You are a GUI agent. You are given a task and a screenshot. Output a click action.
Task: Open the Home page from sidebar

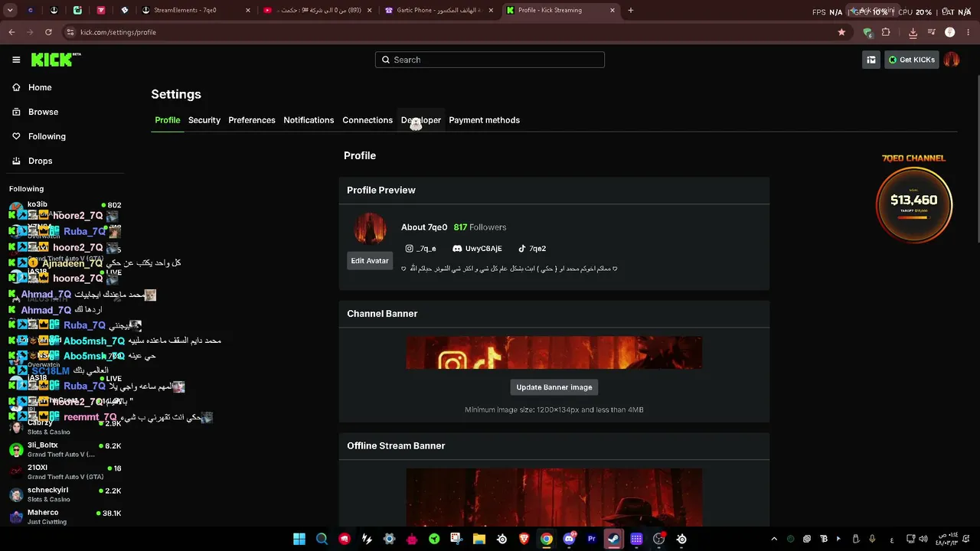coord(40,87)
